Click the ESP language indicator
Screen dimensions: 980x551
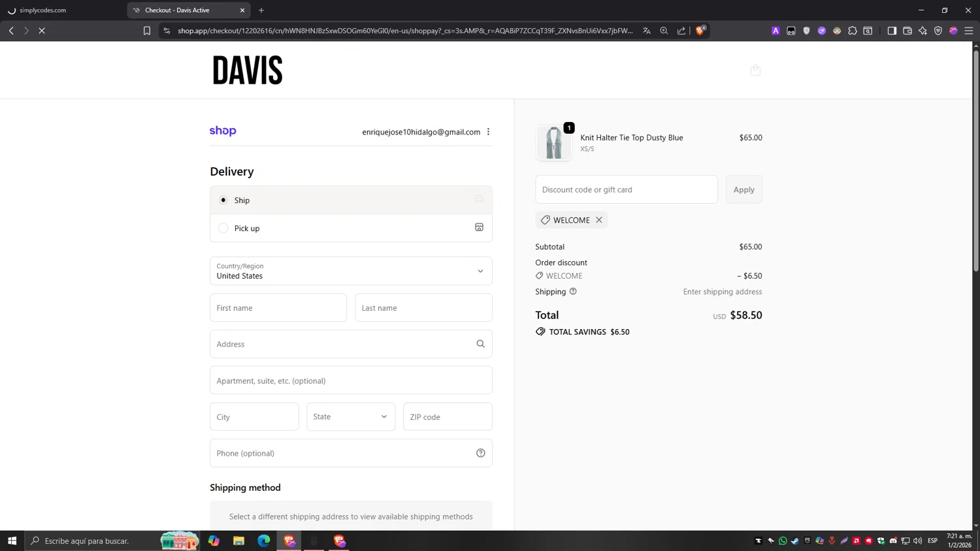pos(933,541)
